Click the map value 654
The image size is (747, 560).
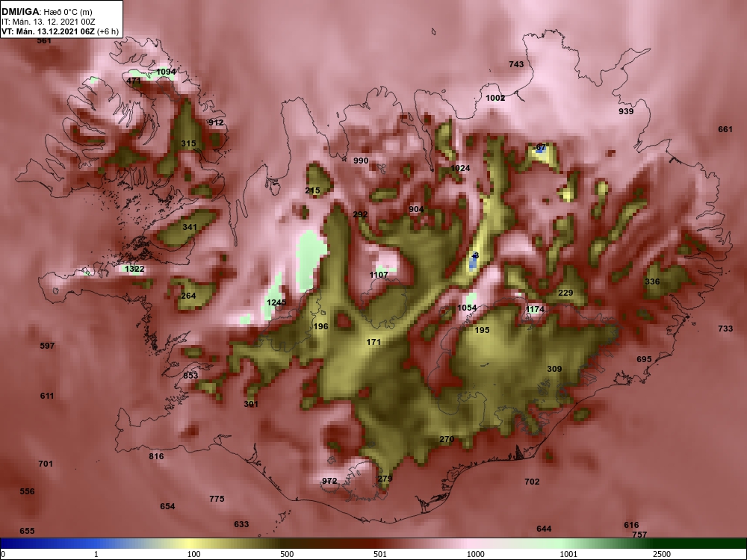(167, 507)
